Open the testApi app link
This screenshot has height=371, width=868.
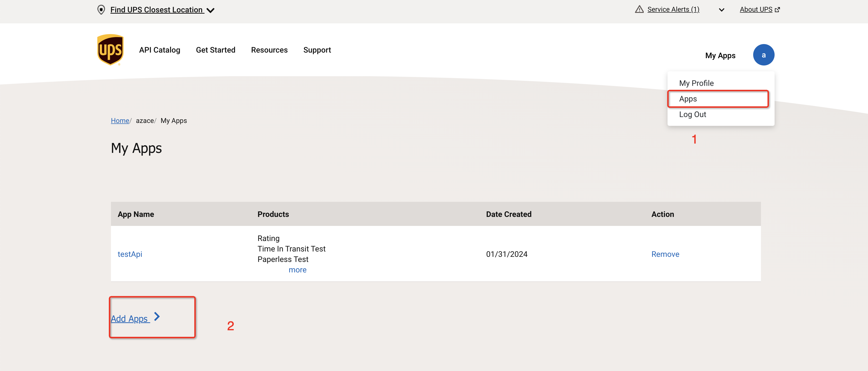pyautogui.click(x=130, y=254)
